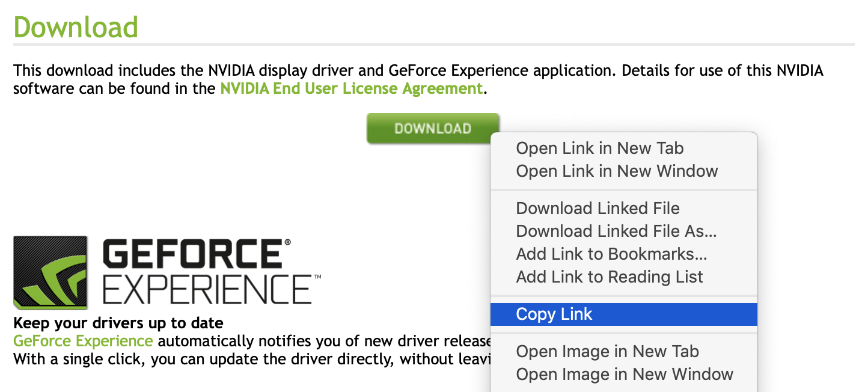The width and height of the screenshot is (868, 392).
Task: Select the highlighted Copy Link item
Action: (x=554, y=314)
